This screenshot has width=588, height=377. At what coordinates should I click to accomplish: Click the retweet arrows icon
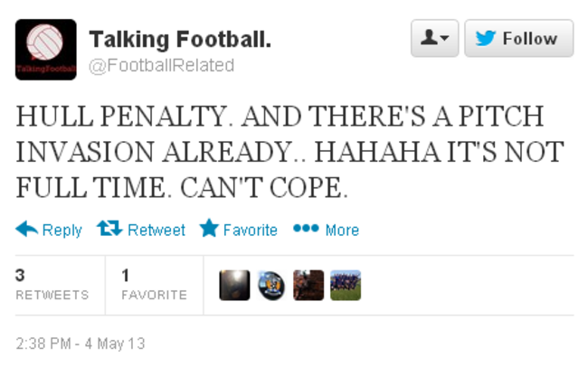click(x=109, y=230)
